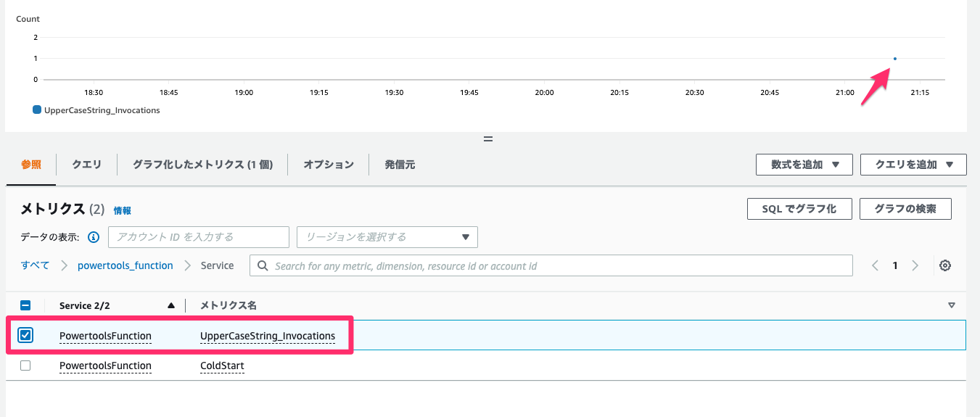Toggle the select-all checkbox in table header
Screen dimensions: 980x417
[x=25, y=306]
